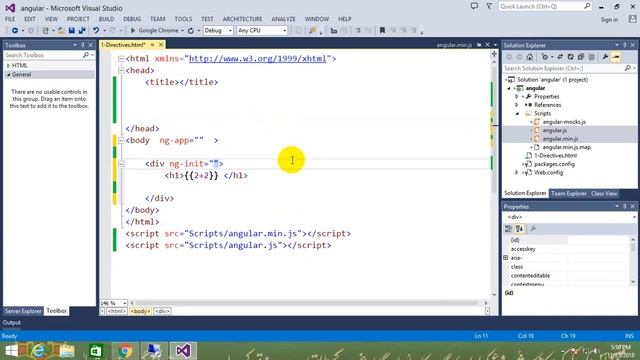Collapse the General group in Toolbox
Image resolution: width=640 pixels, height=360 pixels.
tap(8, 75)
